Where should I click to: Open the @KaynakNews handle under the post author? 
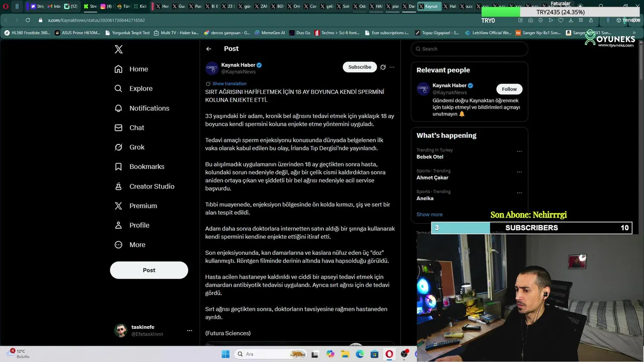tap(238, 72)
